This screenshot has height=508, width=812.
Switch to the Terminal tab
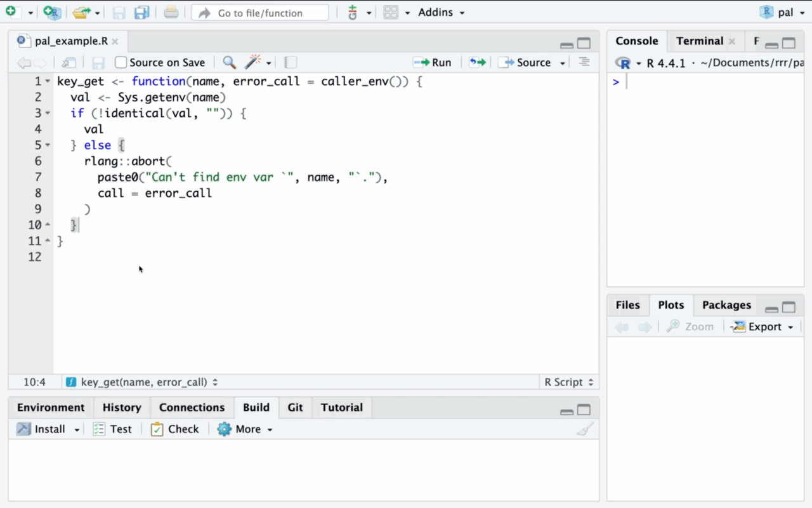[700, 41]
